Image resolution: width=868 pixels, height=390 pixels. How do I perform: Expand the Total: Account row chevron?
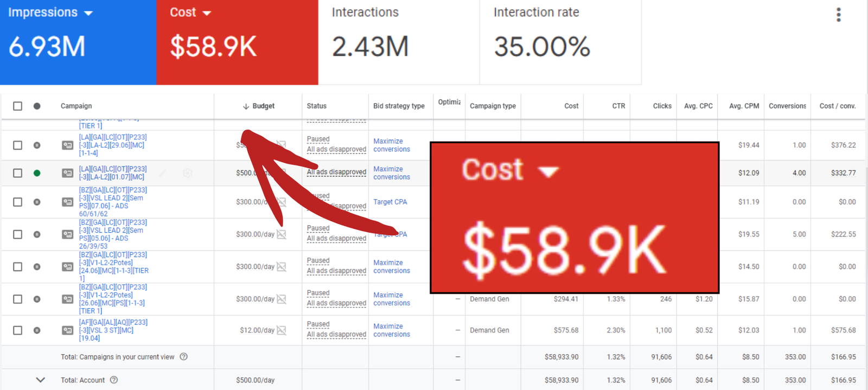tap(40, 380)
